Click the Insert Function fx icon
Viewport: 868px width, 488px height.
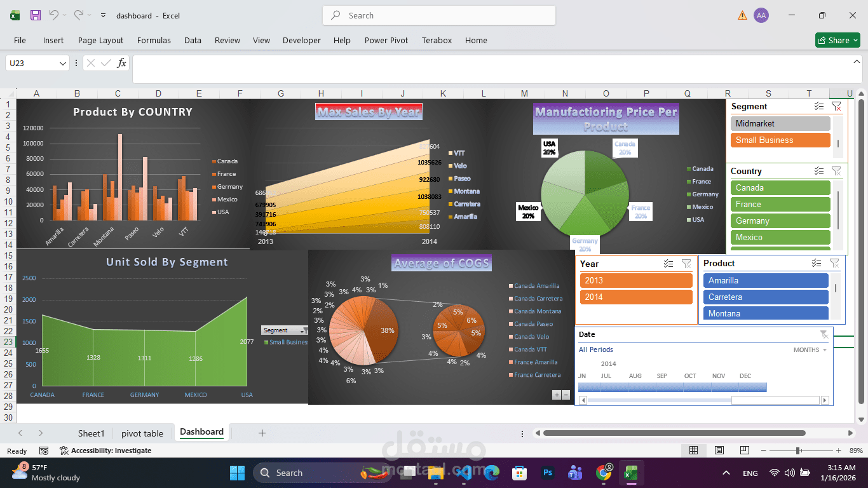click(x=121, y=63)
